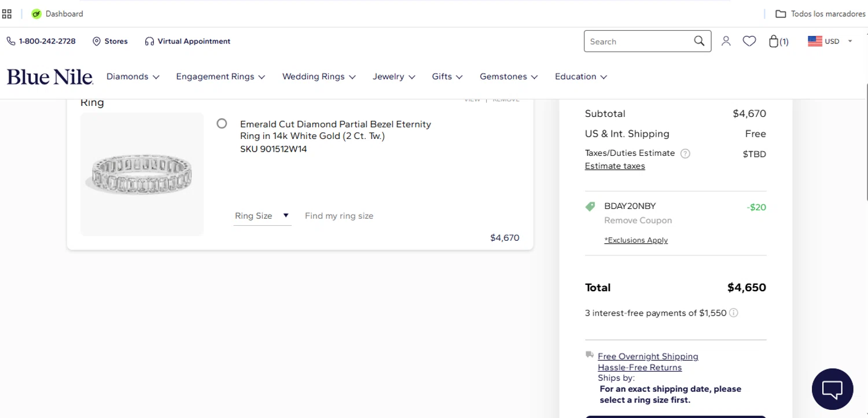Expand the Diamonds menu
This screenshot has height=418, width=868.
point(133,76)
